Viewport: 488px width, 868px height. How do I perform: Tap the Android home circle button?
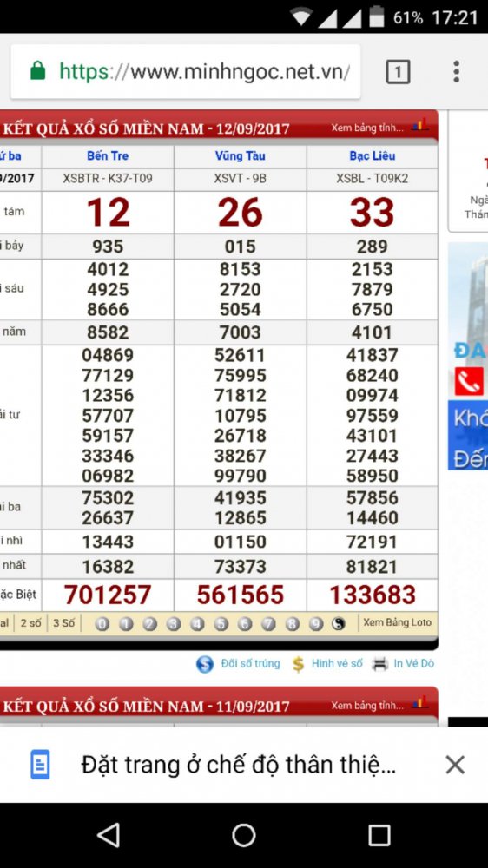[x=244, y=835]
